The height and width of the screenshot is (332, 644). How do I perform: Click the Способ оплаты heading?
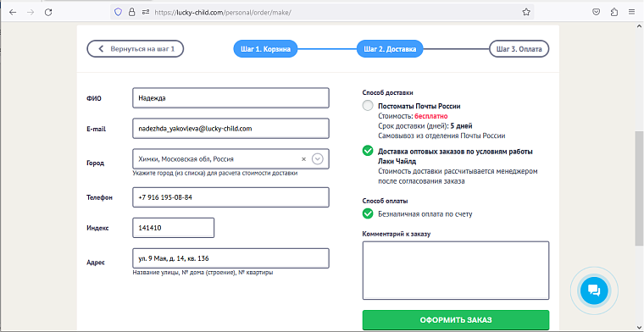point(385,201)
